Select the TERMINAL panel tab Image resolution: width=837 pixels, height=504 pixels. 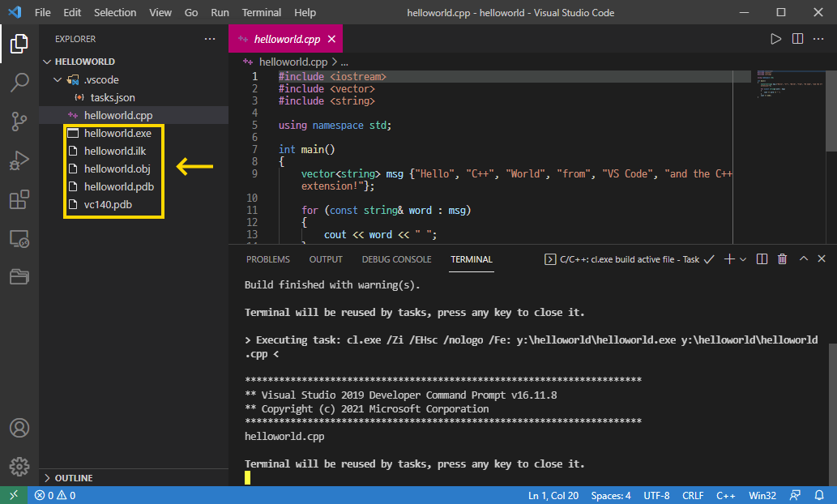coord(472,259)
